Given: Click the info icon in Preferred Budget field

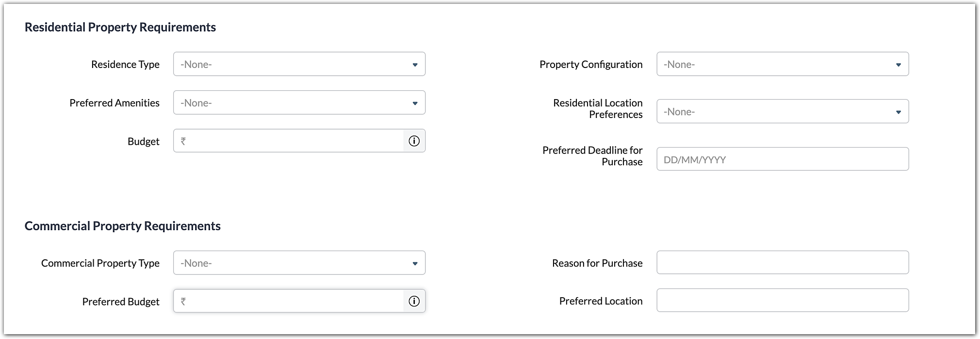Looking at the screenshot, I should pyautogui.click(x=414, y=301).
